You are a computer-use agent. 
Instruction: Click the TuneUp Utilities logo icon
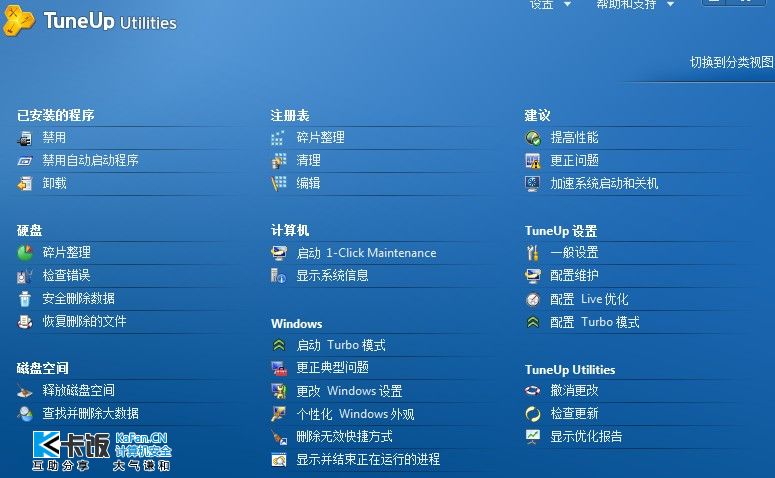[19, 21]
